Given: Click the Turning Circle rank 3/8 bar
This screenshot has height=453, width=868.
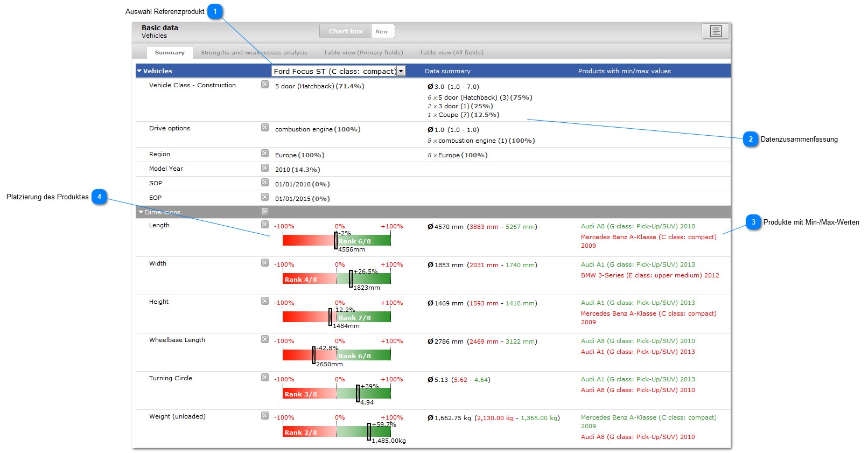Looking at the screenshot, I should [x=337, y=394].
